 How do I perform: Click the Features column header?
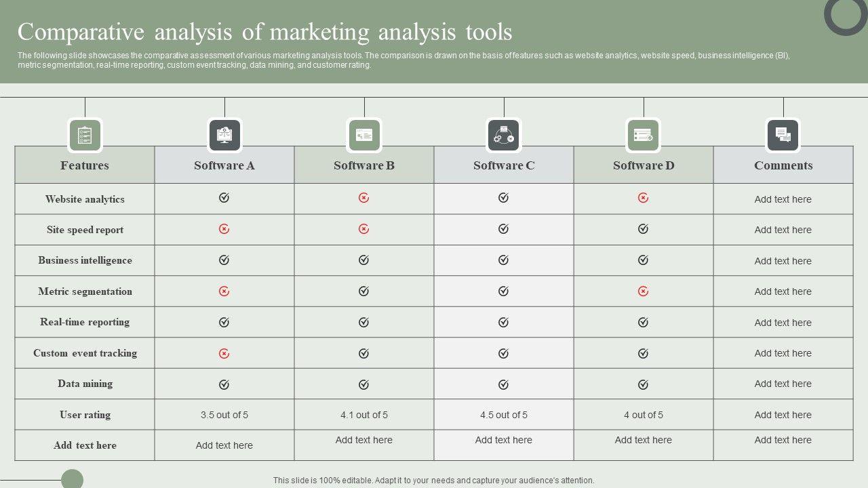coord(85,165)
